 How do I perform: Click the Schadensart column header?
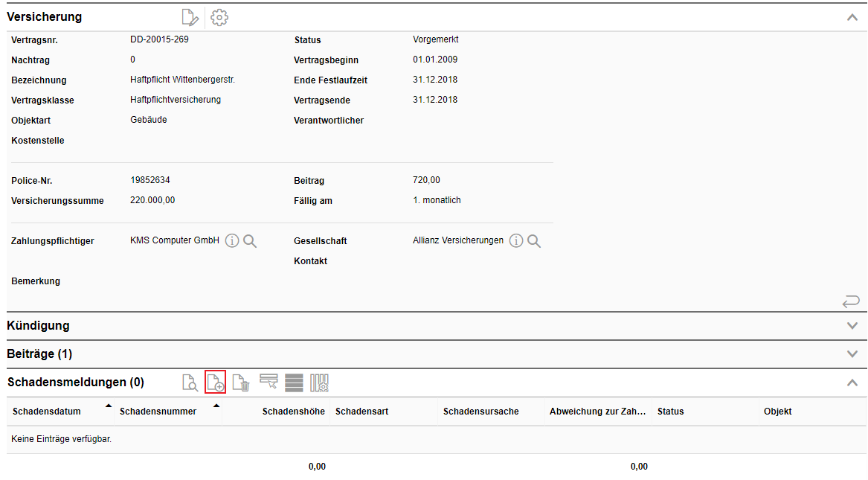tap(361, 412)
